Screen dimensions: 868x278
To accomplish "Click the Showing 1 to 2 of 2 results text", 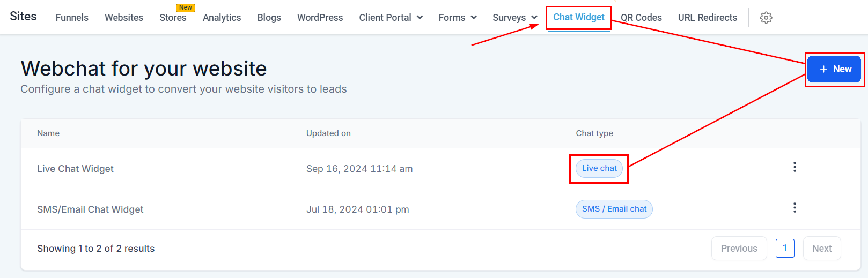I will click(x=95, y=249).
